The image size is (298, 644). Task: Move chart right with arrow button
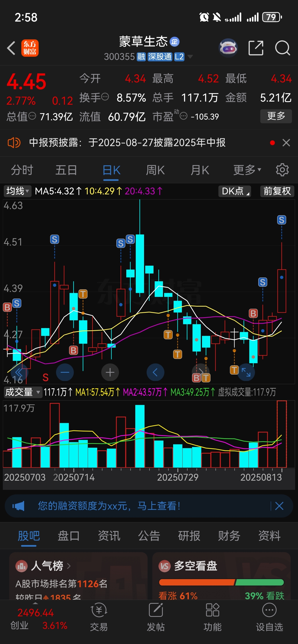201,372
